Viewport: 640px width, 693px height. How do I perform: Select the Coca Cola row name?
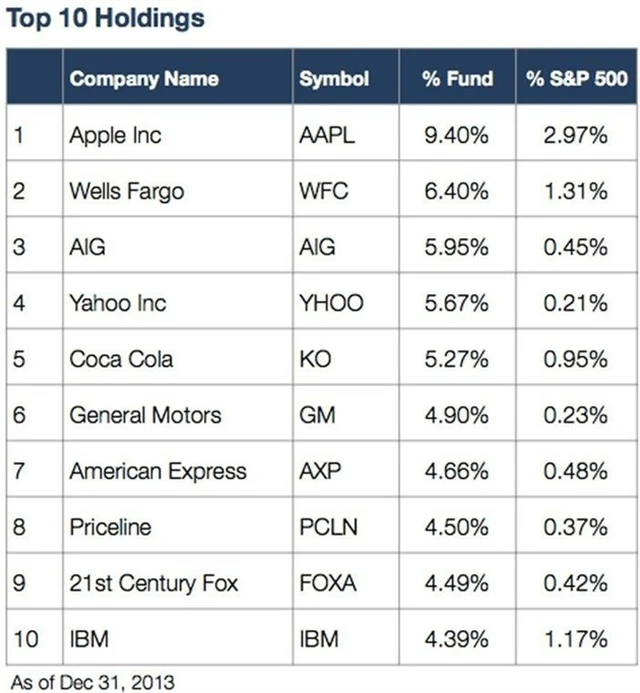click(122, 359)
